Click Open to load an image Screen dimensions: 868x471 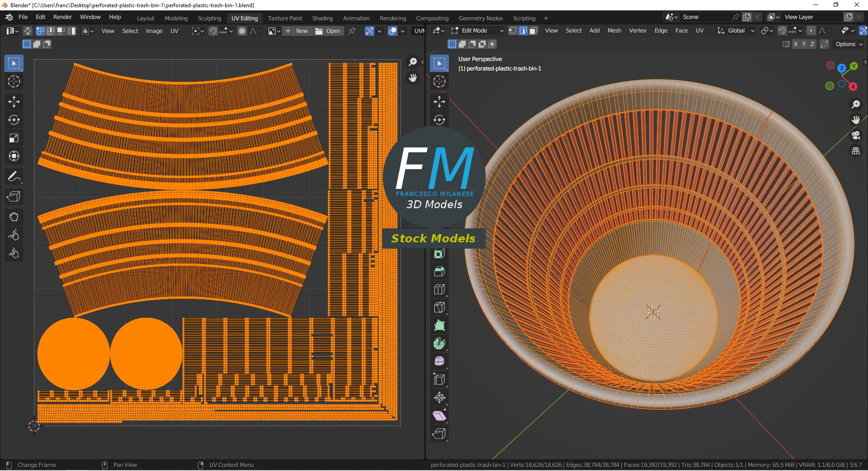[328, 31]
